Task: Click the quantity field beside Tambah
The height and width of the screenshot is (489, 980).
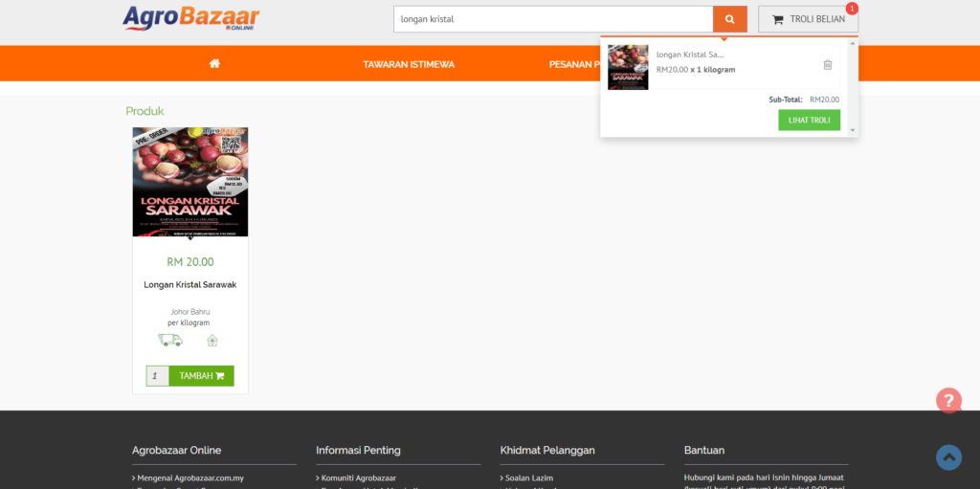Action: coord(158,376)
